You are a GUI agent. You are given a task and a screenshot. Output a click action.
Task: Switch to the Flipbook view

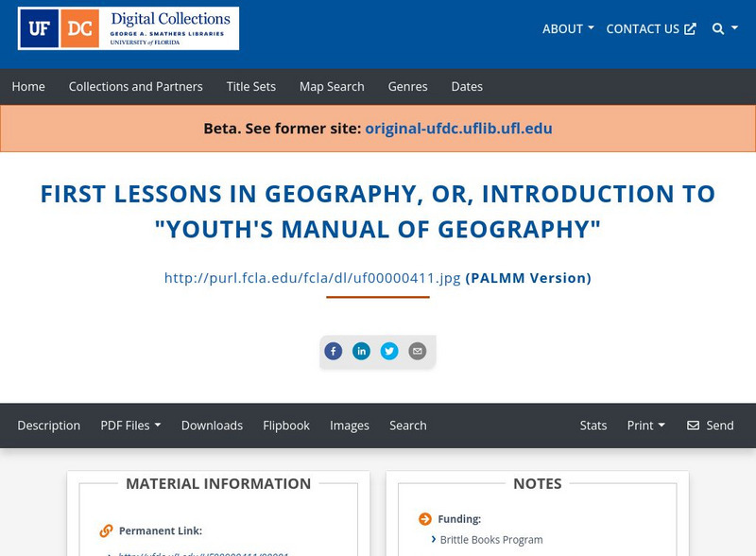(286, 426)
